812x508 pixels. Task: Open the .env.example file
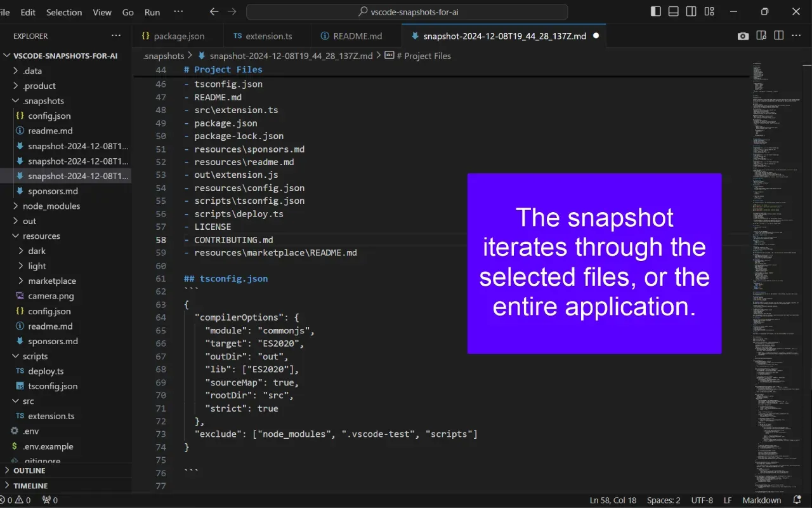[x=48, y=446]
